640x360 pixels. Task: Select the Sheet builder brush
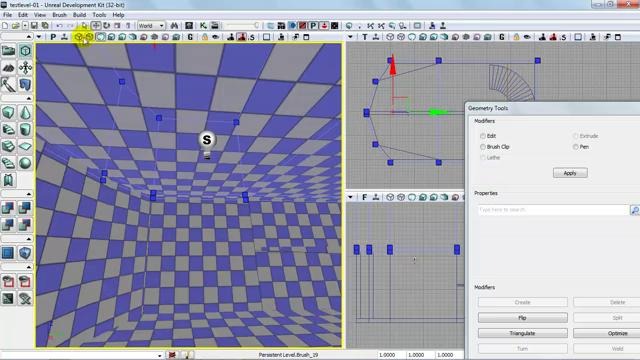click(25, 146)
